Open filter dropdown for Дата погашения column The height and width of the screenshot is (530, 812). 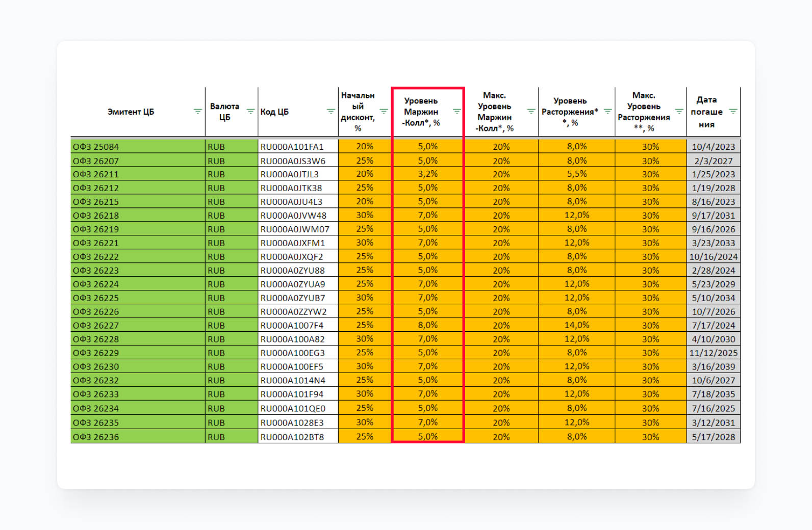point(733,112)
